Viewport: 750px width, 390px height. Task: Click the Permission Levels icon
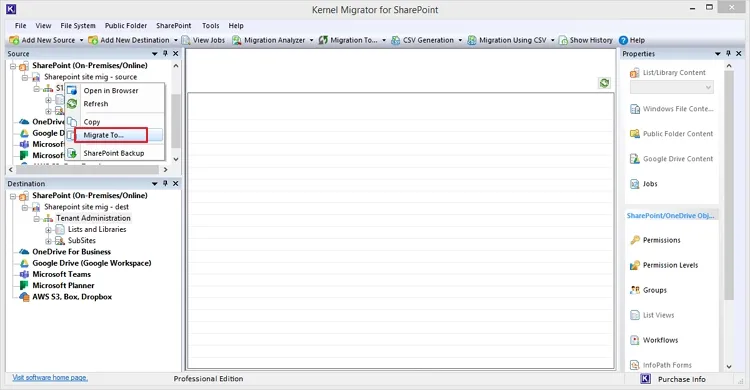tap(635, 265)
